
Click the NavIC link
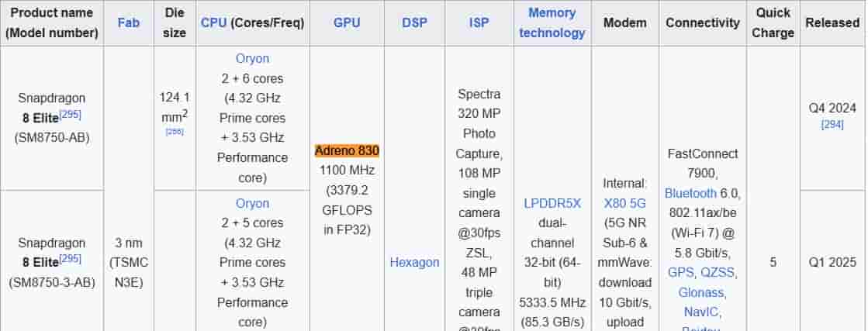point(701,312)
